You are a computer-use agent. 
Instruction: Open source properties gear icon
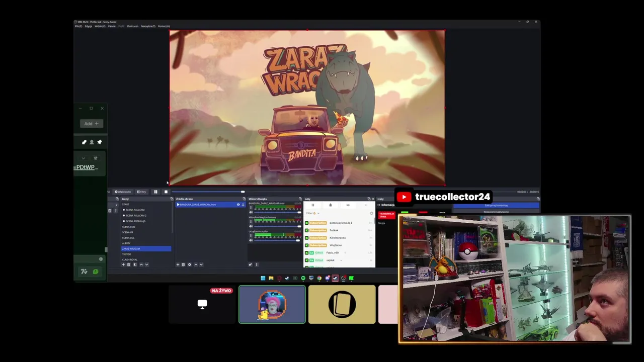point(190,264)
